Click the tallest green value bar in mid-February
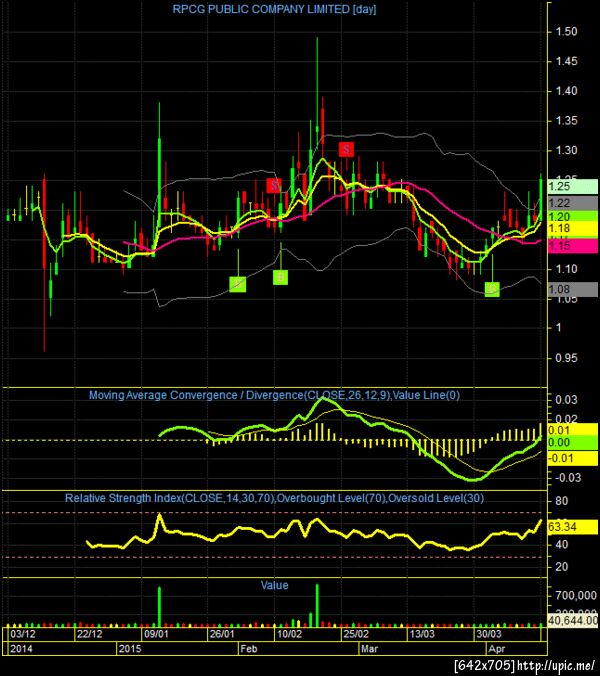The height and width of the screenshot is (676, 600). [317, 605]
